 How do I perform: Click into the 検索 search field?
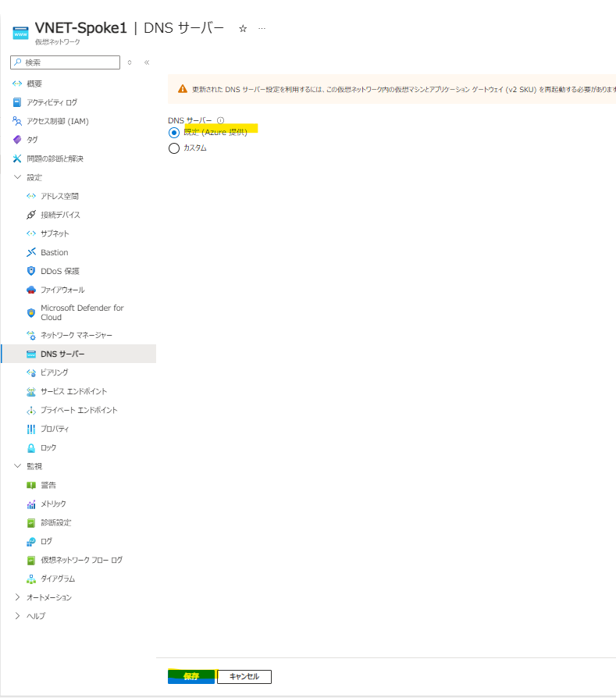(x=65, y=62)
